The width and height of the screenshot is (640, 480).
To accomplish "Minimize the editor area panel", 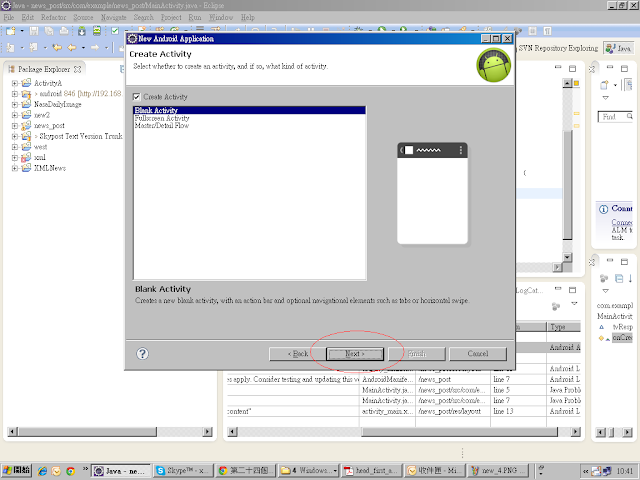I will [x=558, y=67].
